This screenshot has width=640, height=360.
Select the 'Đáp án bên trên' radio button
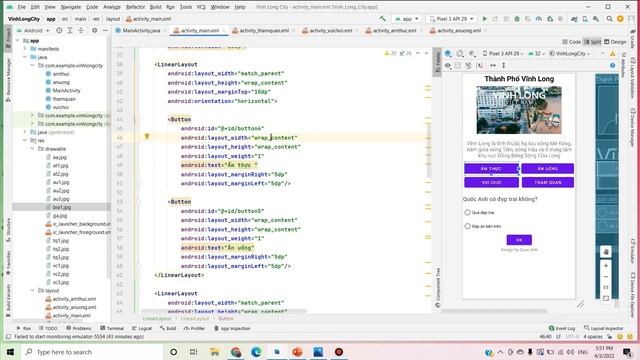click(x=468, y=226)
